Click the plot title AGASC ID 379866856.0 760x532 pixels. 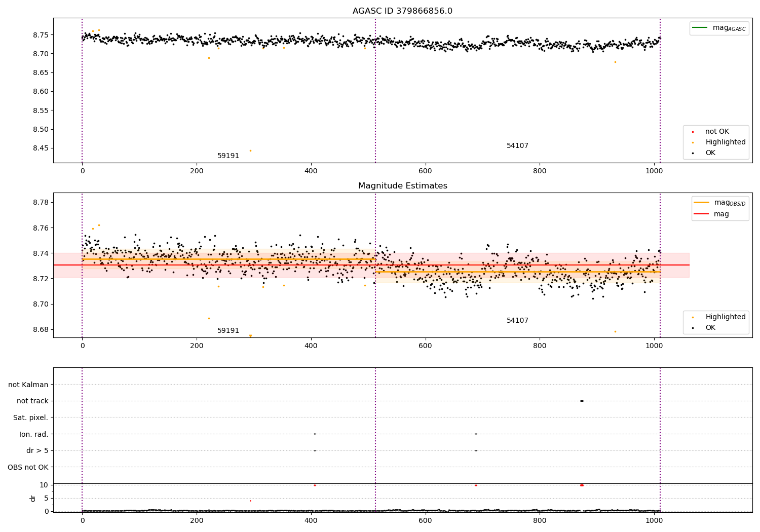point(402,11)
